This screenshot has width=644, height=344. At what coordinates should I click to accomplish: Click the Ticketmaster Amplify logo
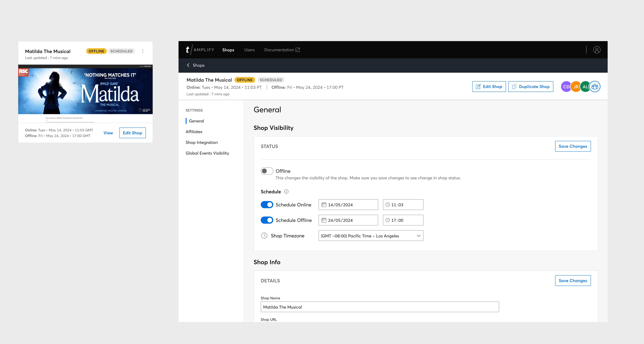(200, 50)
